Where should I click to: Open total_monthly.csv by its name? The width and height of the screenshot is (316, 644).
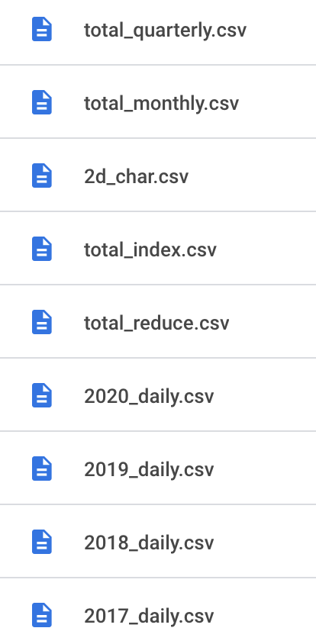162,104
